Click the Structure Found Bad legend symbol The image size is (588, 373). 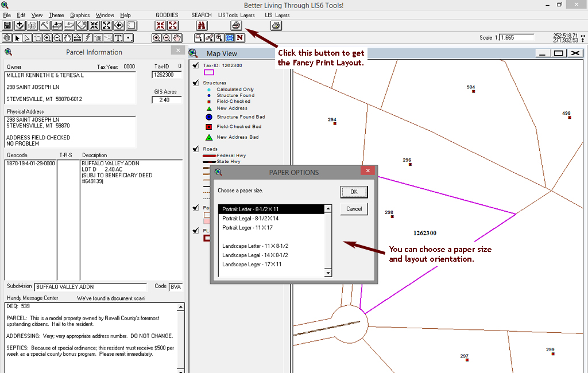pos(209,117)
